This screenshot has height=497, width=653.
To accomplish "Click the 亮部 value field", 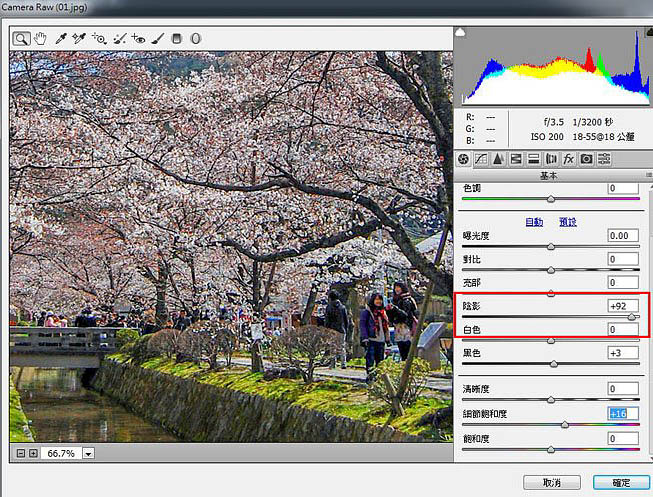I will 623,282.
